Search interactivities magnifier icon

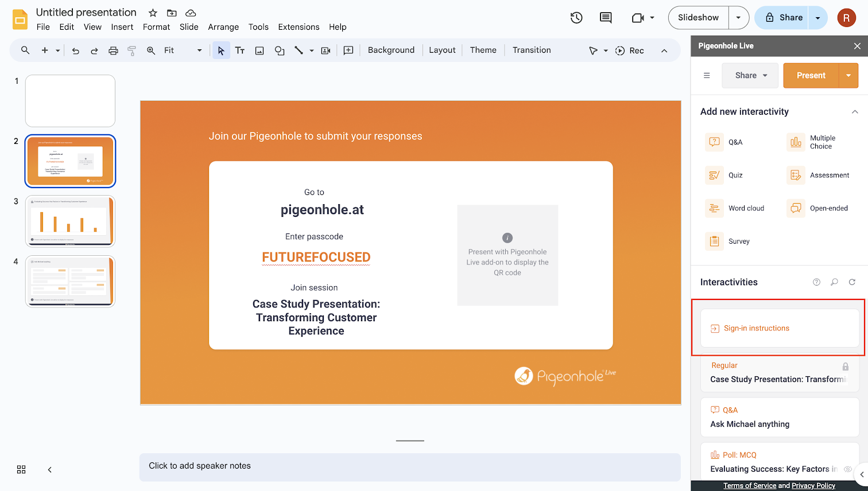835,282
